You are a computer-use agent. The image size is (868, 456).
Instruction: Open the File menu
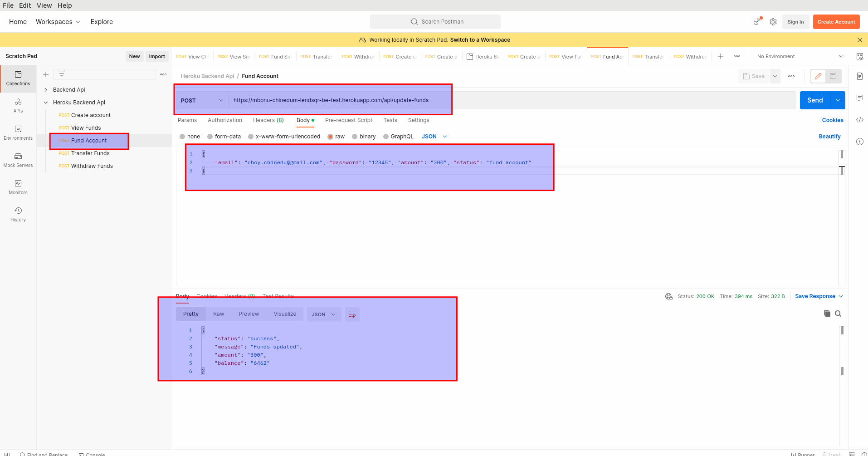point(8,5)
